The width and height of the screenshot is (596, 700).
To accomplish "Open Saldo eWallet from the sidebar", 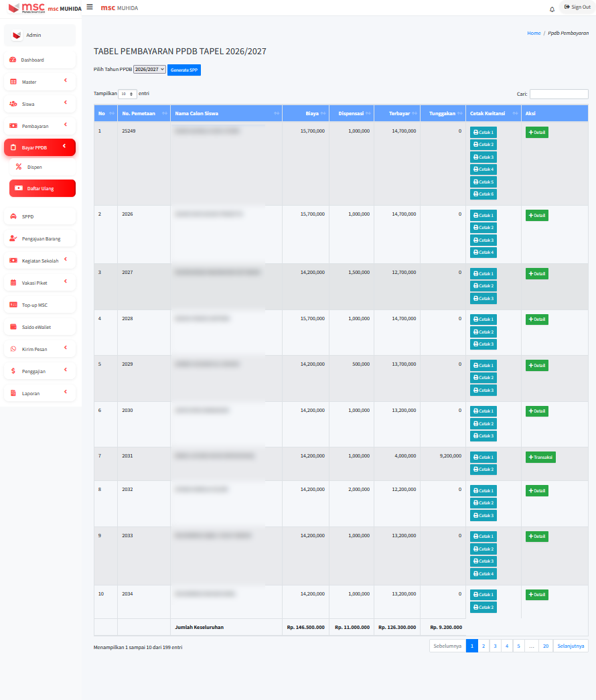I will pos(40,327).
